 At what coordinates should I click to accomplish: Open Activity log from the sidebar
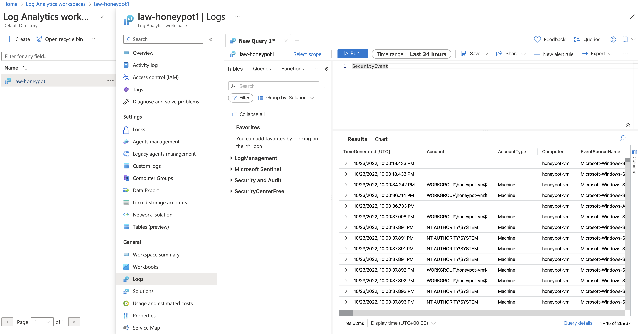145,65
